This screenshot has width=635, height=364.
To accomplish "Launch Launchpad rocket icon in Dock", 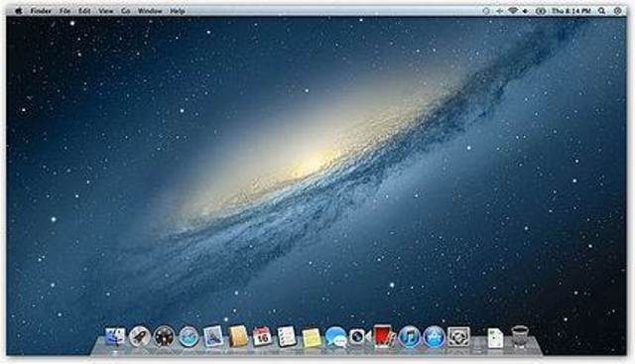I will (139, 336).
